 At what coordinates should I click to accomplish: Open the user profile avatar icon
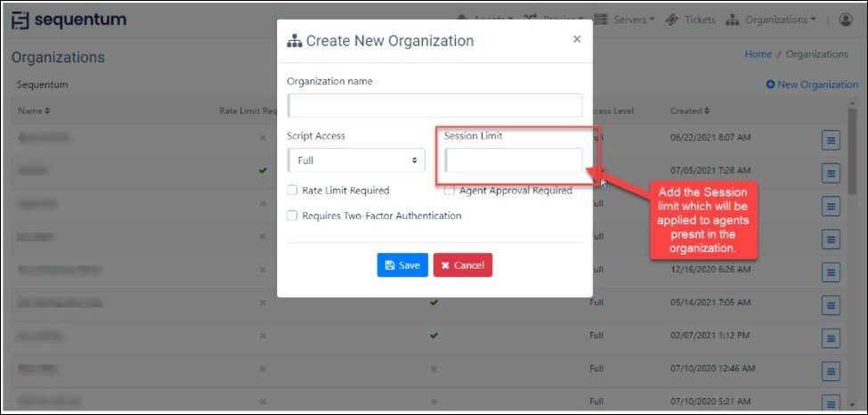click(845, 20)
